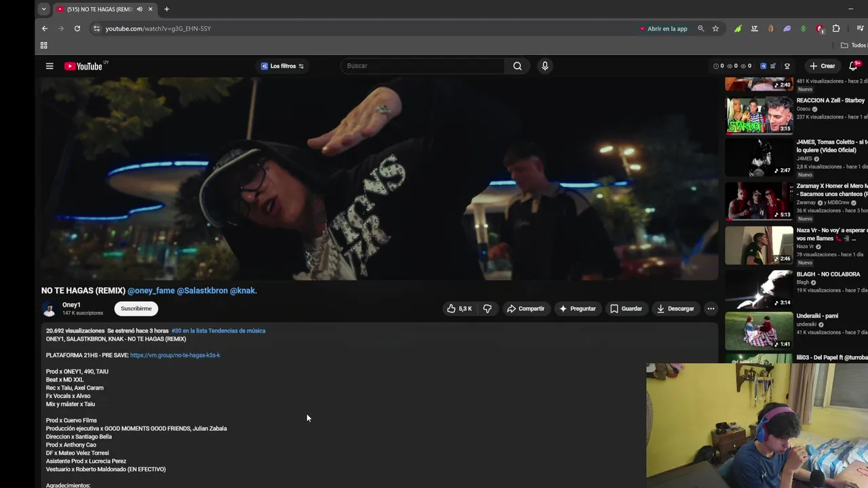Open the Oney1 channel avatar
868x488 pixels.
point(49,308)
